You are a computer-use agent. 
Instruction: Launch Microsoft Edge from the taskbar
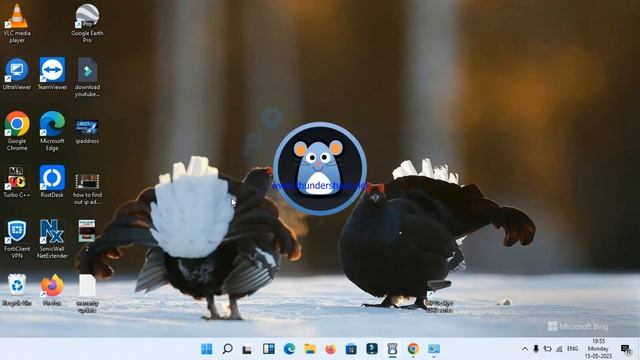pyautogui.click(x=289, y=349)
